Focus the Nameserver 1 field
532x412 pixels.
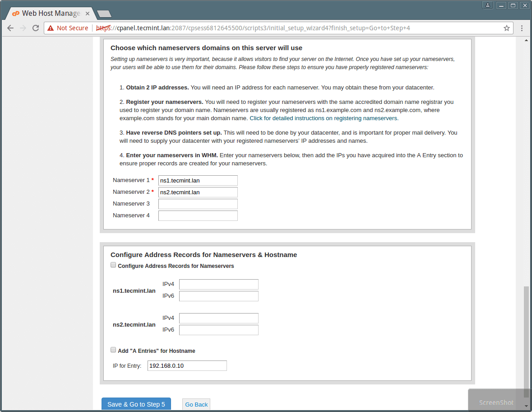coord(198,180)
